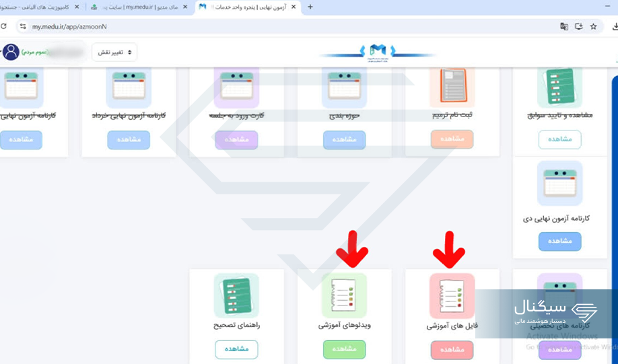Click the فایل های آموزشی card title
Viewport: 618px width, 364px height.
(452, 326)
